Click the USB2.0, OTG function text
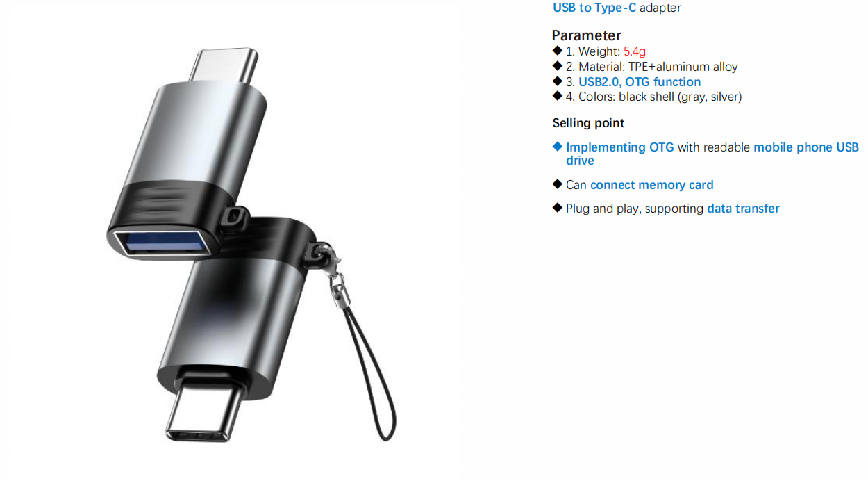 click(x=640, y=82)
